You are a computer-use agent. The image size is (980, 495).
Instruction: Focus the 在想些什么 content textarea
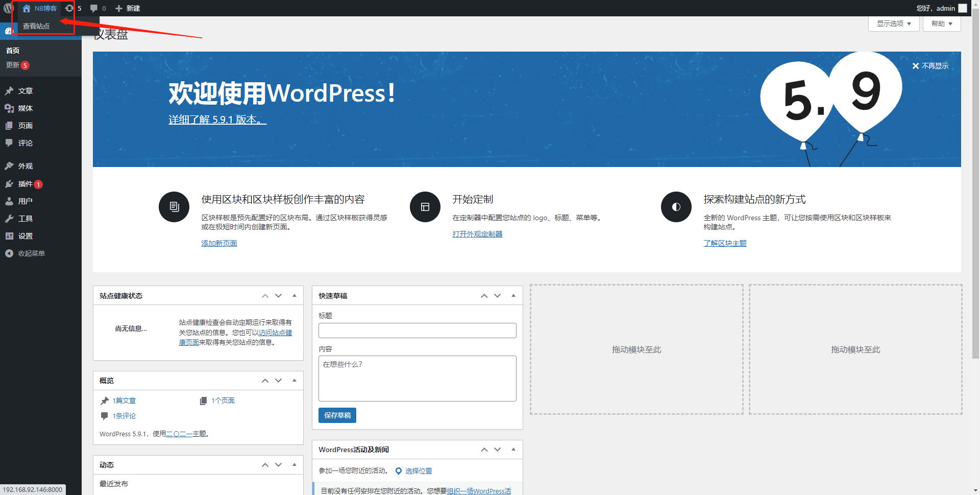[418, 379]
